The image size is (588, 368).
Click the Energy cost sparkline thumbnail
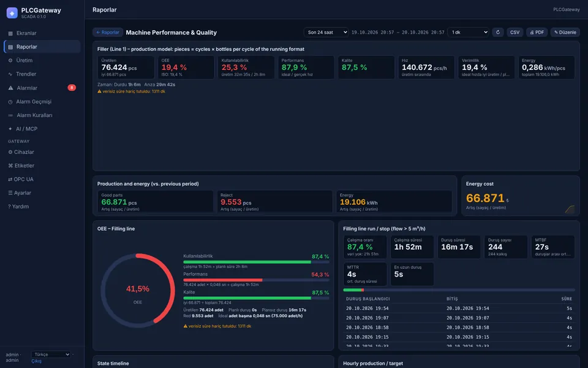click(x=570, y=209)
